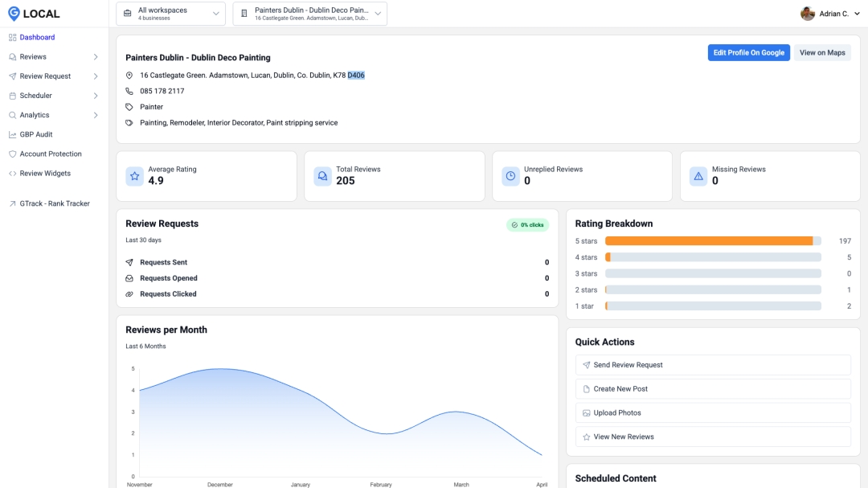Click the Missing Reviews warning triangle icon
868x488 pixels.
pyautogui.click(x=698, y=176)
